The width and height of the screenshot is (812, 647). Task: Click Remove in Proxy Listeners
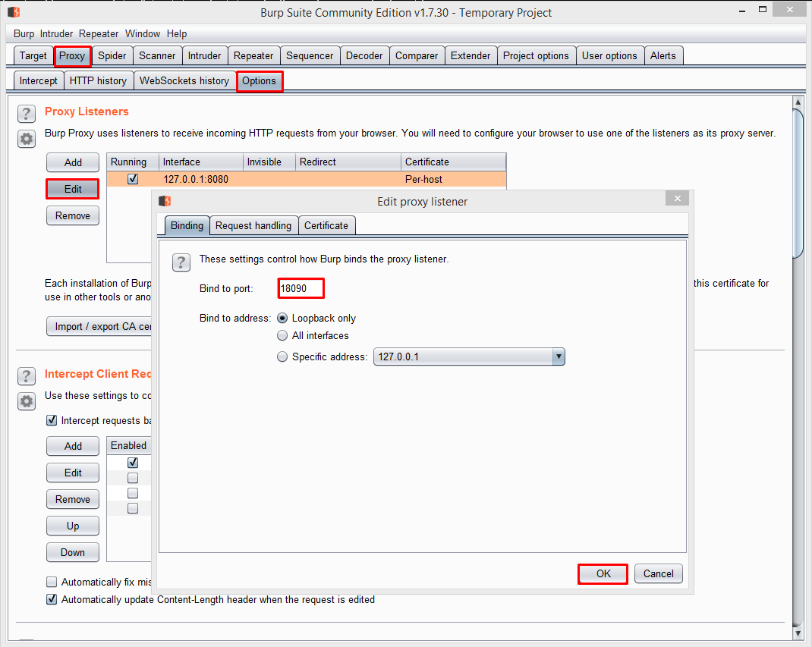pos(73,215)
